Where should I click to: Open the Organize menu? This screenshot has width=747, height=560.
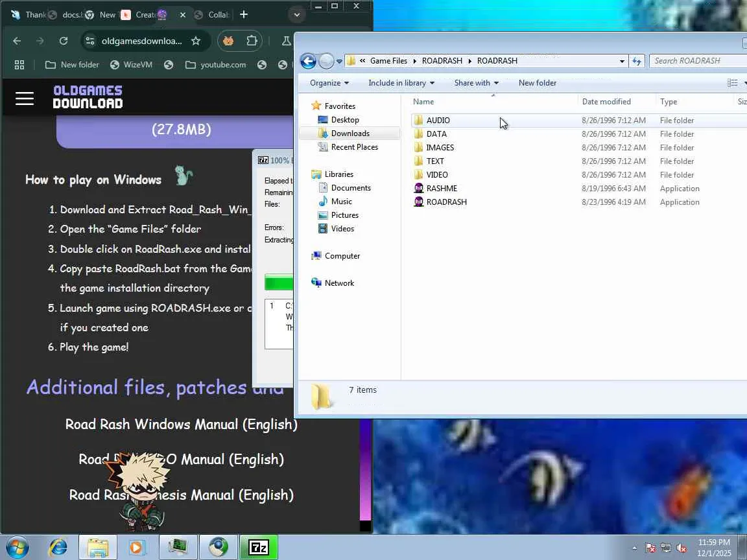click(329, 83)
